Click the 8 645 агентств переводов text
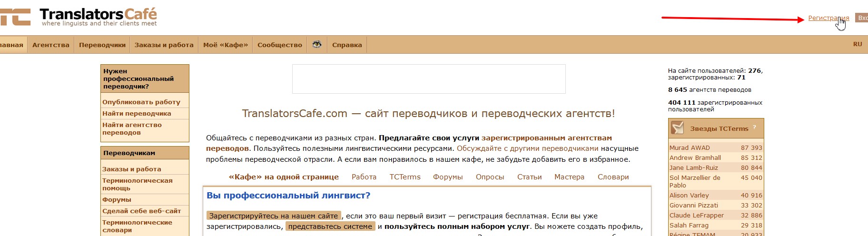This screenshot has height=236, width=868. pos(710,89)
